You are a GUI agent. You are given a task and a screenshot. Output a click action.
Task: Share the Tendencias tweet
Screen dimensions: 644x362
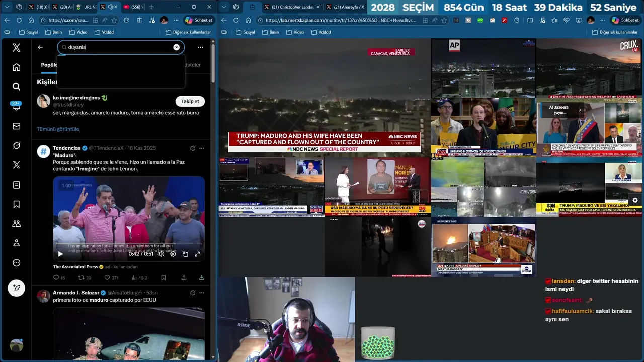pos(184,278)
